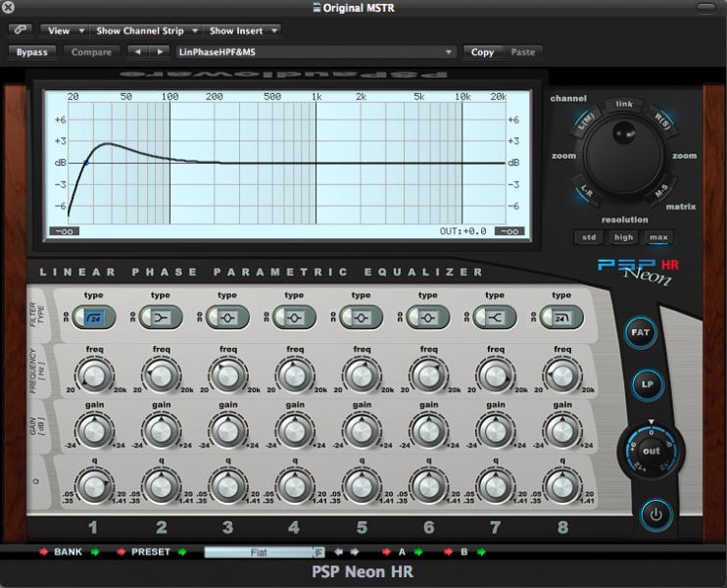The image size is (727, 588).
Task: Click band 7 freq knob
Action: [495, 375]
